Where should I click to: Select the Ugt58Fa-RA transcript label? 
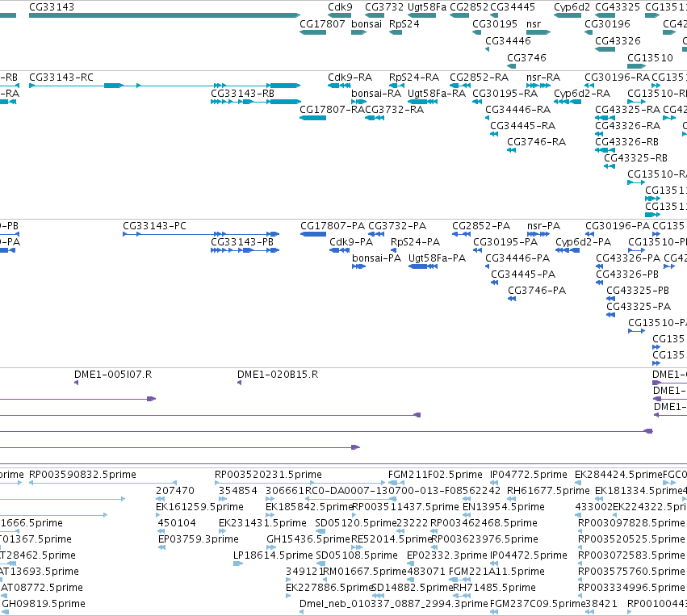pos(437,94)
